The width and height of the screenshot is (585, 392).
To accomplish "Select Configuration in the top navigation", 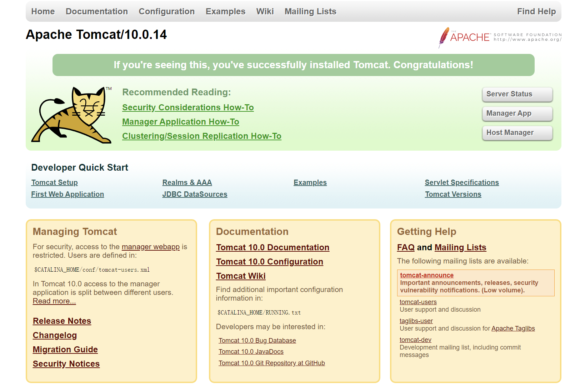I will coord(167,11).
